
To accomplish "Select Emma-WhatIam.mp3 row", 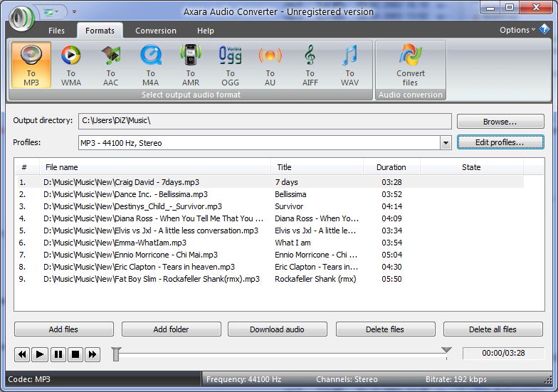I will point(270,243).
